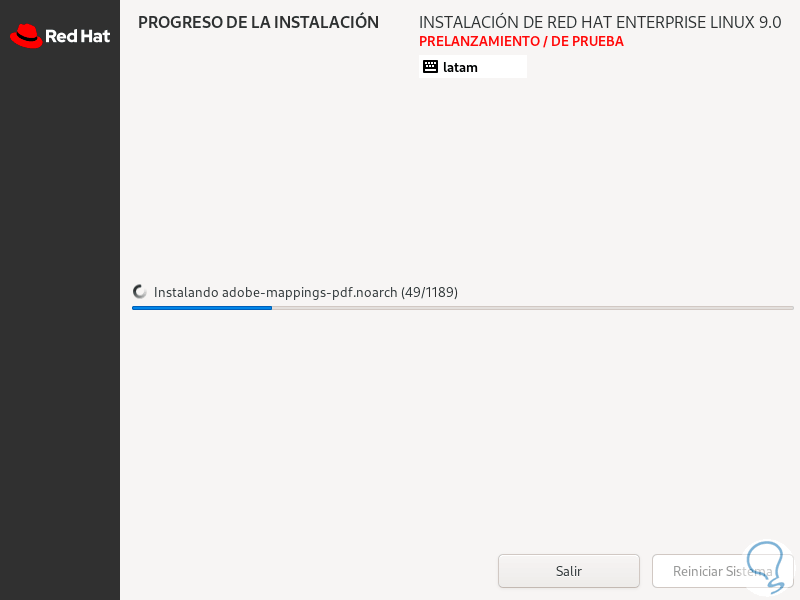Click the Solvetic watermark logo
Screen dimensions: 800x600
click(770, 567)
